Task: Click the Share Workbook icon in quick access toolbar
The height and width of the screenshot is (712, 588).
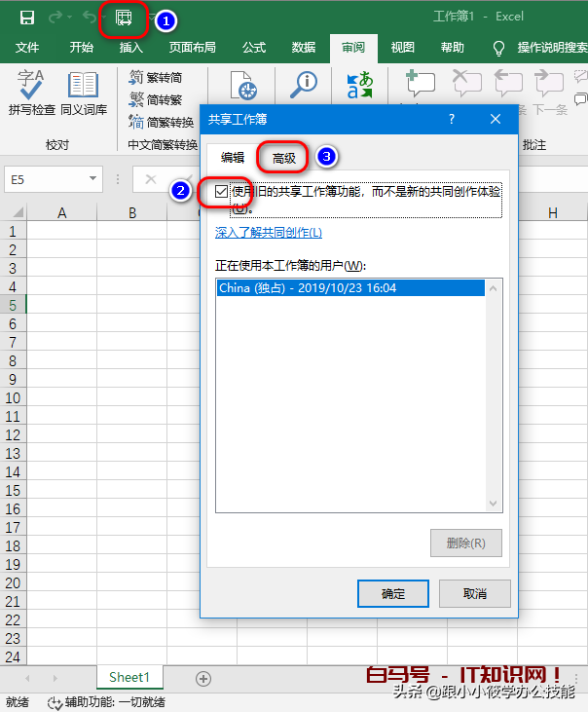Action: 124,18
